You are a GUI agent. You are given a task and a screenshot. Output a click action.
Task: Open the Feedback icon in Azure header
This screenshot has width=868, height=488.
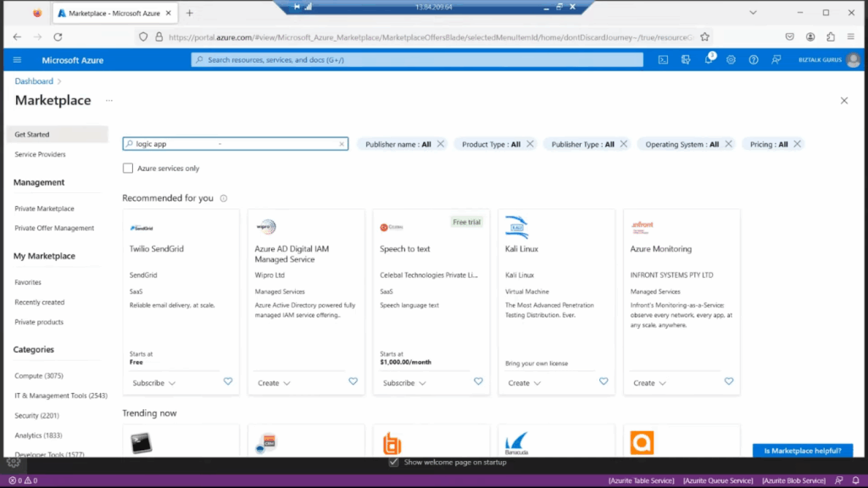point(776,60)
